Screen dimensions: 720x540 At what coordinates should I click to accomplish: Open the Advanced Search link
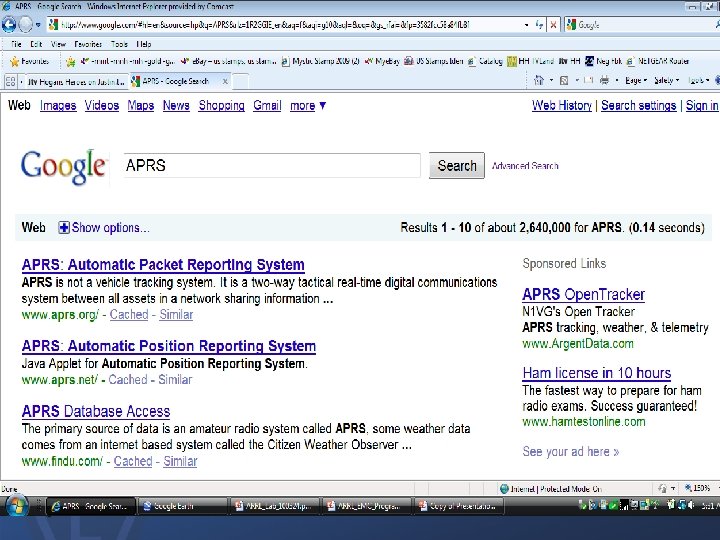[x=525, y=166]
